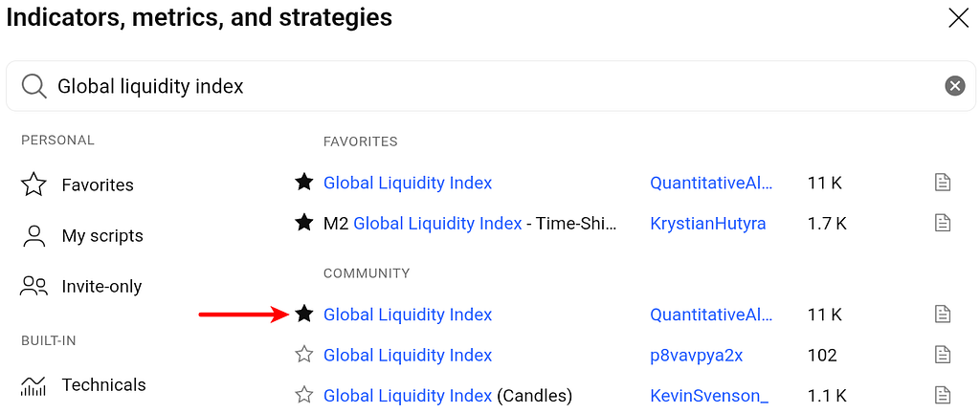The height and width of the screenshot is (413, 980).
Task: Open the Invite-only scripts section
Action: tap(81, 287)
